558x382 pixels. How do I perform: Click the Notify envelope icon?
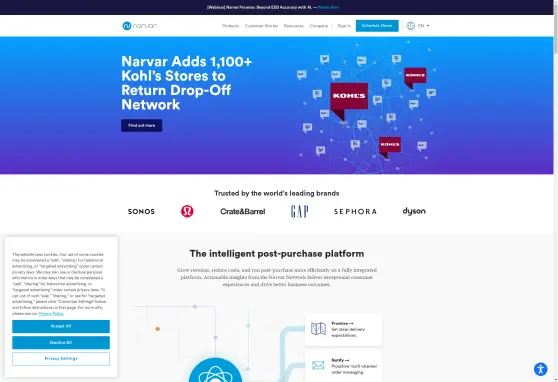pyautogui.click(x=318, y=365)
